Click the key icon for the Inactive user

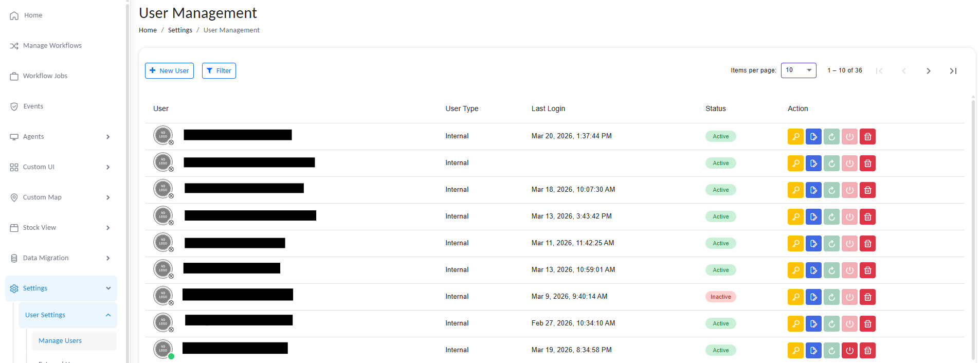(795, 297)
